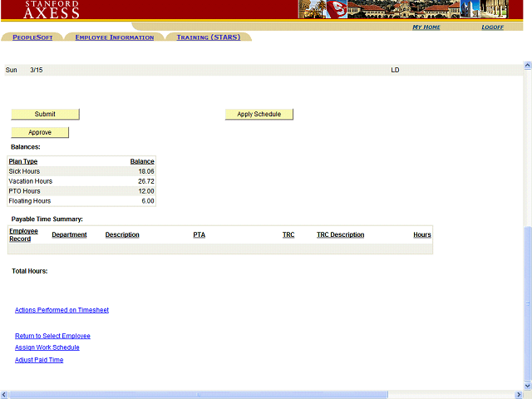The width and height of the screenshot is (532, 399).
Task: Return to Select Employee page
Action: pos(52,336)
